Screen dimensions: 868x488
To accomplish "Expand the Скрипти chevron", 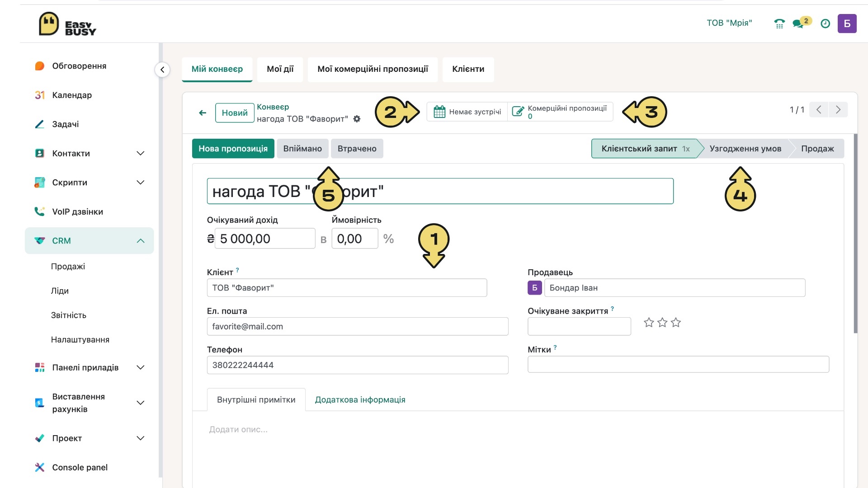I will (x=141, y=183).
